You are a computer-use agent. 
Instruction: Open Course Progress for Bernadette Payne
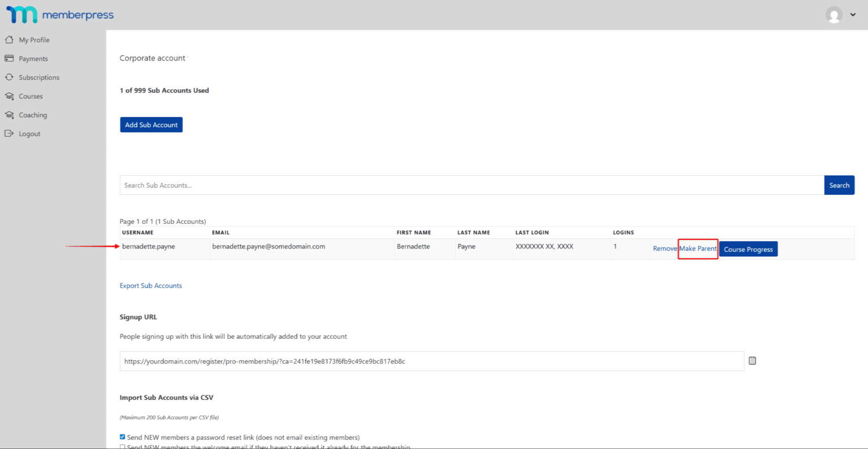[x=748, y=249]
